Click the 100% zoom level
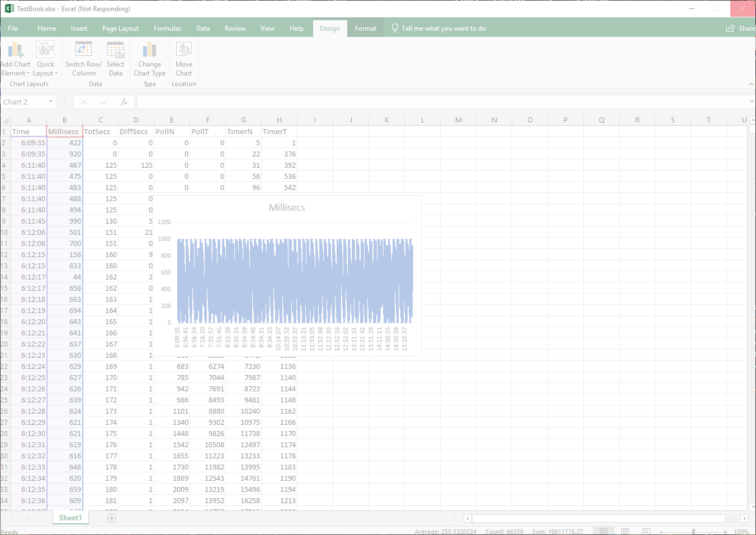The image size is (756, 535). tap(741, 532)
